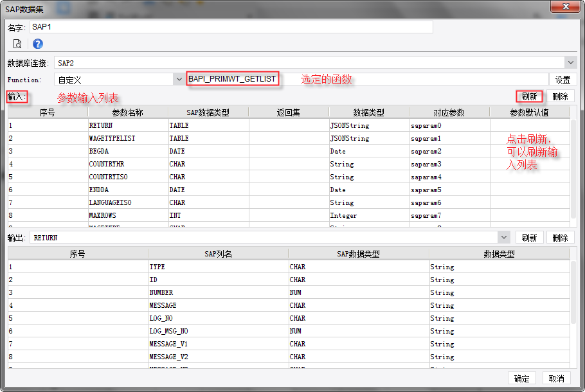Click the saparam3 cell
The height and width of the screenshot is (392, 585).
[x=449, y=164]
